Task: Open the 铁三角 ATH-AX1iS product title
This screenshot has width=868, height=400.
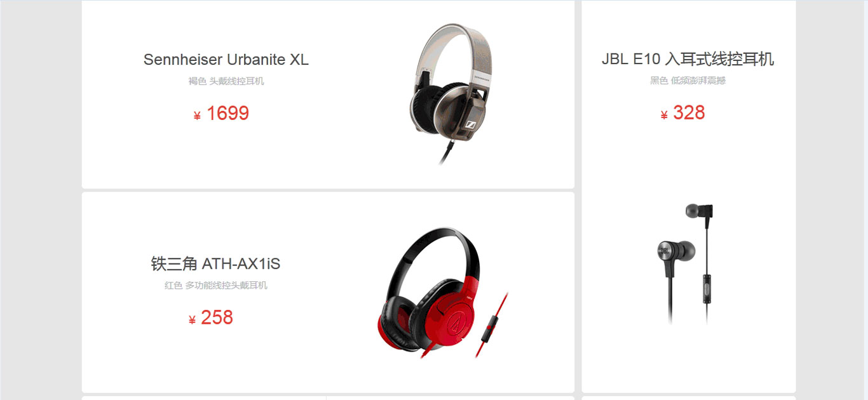Action: [x=216, y=263]
